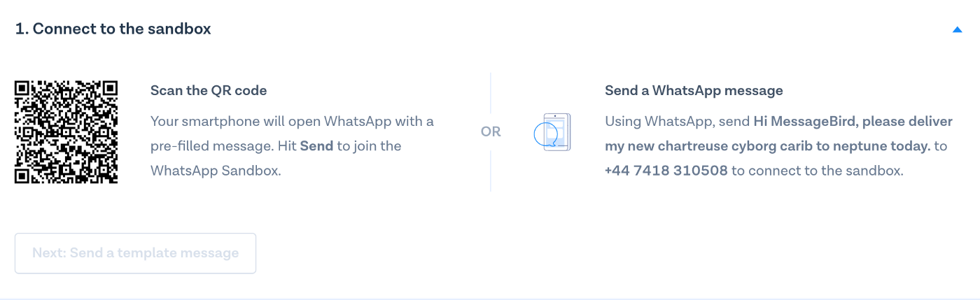Viewport: 980px width, 300px height.
Task: Click the 'to connect to the sandbox.' text
Action: click(818, 171)
